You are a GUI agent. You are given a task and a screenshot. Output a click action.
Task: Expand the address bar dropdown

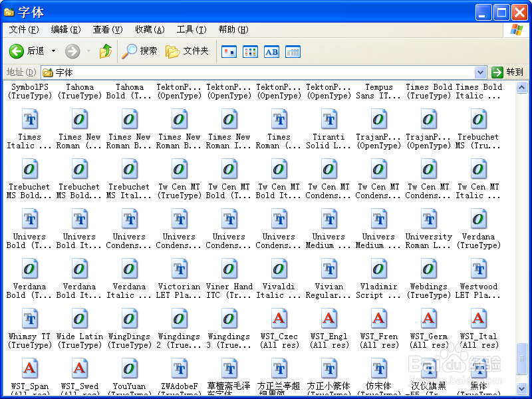[x=479, y=72]
